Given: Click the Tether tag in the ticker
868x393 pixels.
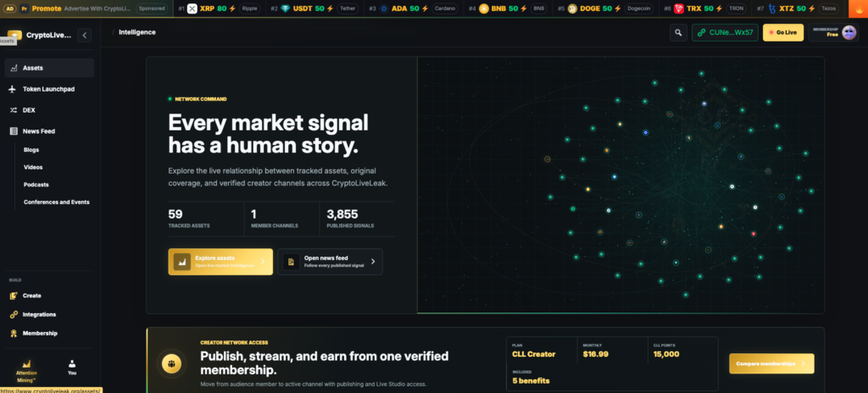Looking at the screenshot, I should coord(348,8).
